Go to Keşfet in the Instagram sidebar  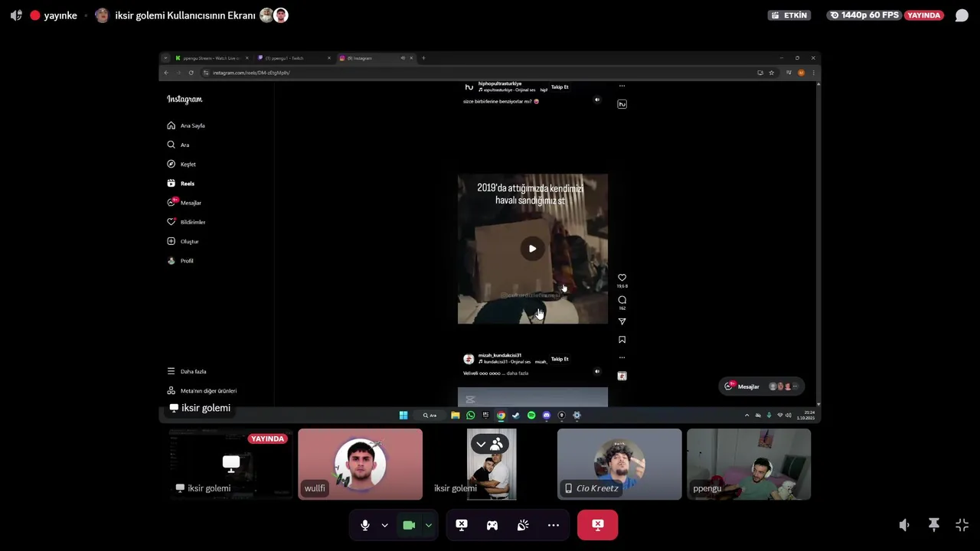(x=181, y=164)
